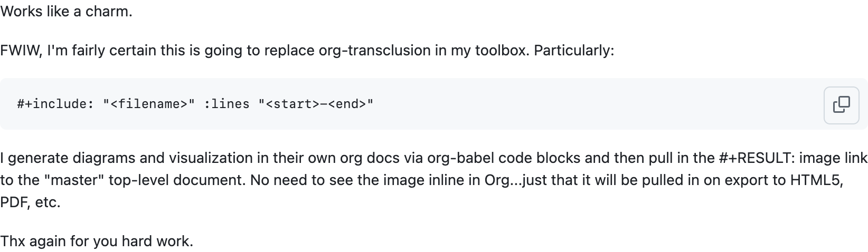The image size is (868, 252).
Task: Click the ":lines" option in the code
Action: [227, 104]
